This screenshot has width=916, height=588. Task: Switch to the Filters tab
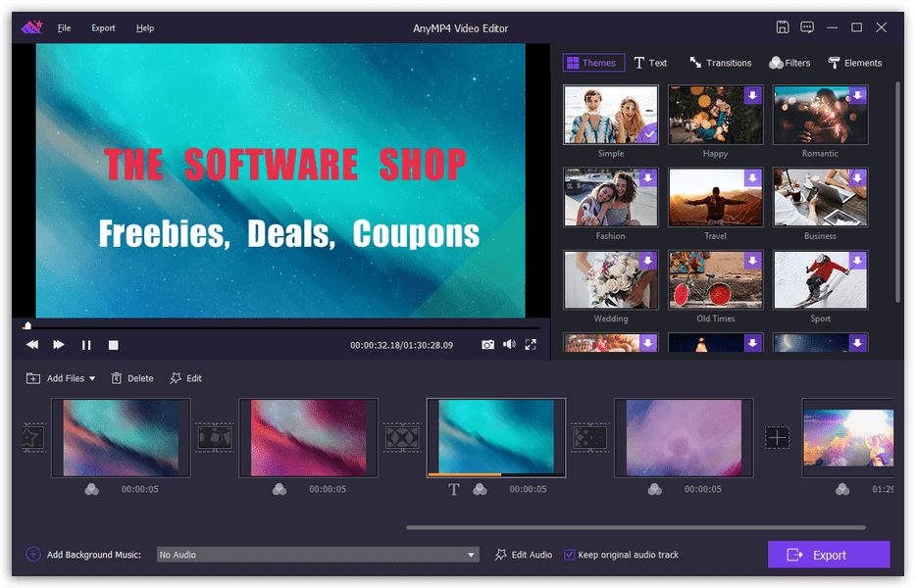789,63
